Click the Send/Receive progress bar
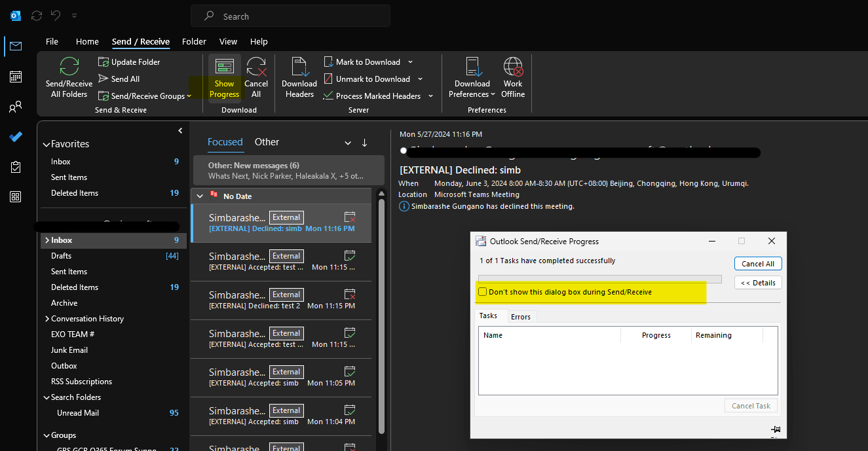 pos(600,279)
